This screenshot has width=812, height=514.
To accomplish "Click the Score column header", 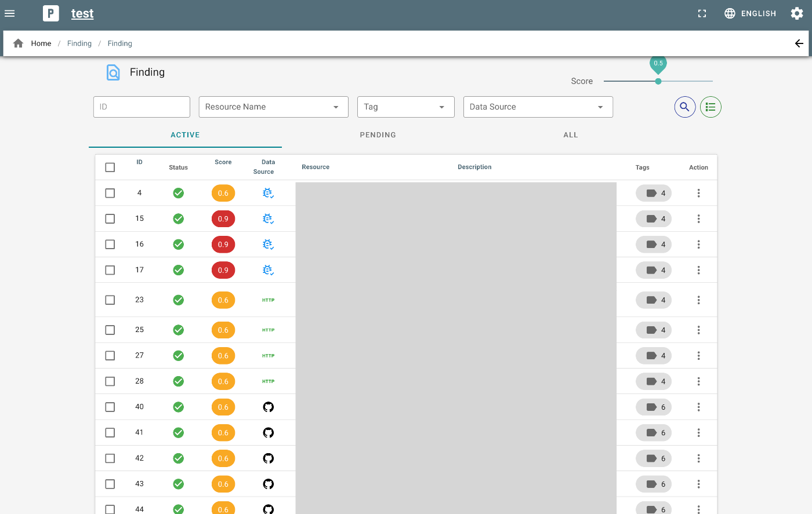I will (223, 162).
